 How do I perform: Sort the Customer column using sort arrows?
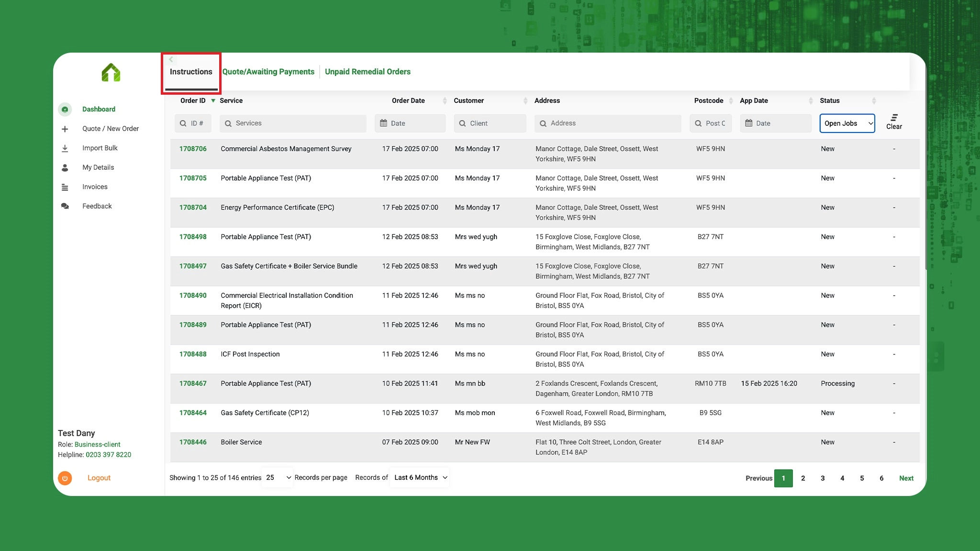point(525,100)
